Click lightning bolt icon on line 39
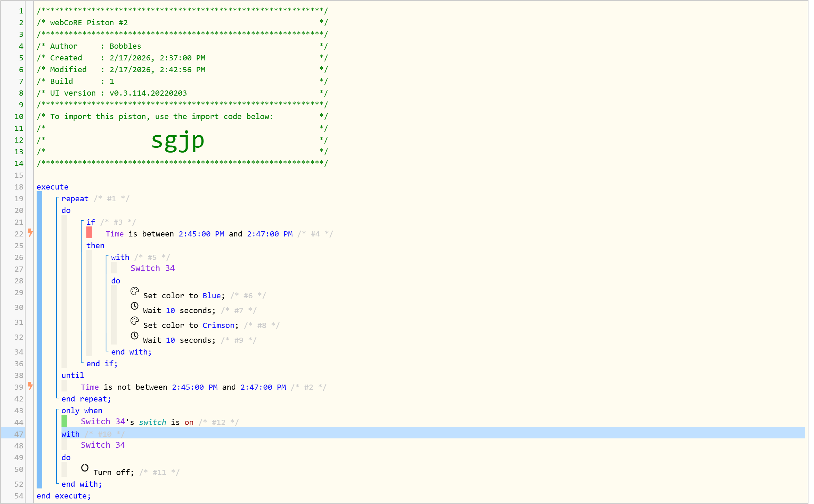 point(30,386)
